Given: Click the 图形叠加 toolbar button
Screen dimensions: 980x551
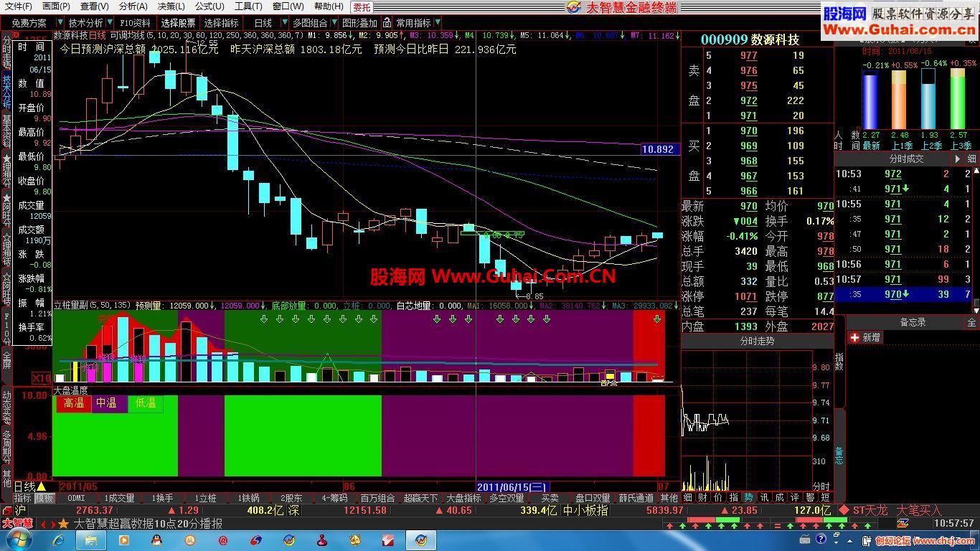Looking at the screenshot, I should 360,23.
